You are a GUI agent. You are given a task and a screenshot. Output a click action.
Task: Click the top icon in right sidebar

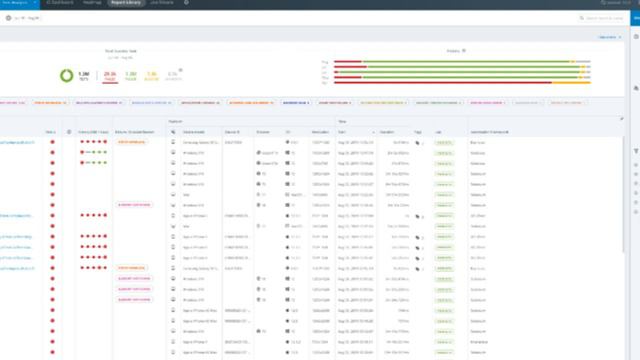[x=636, y=37]
